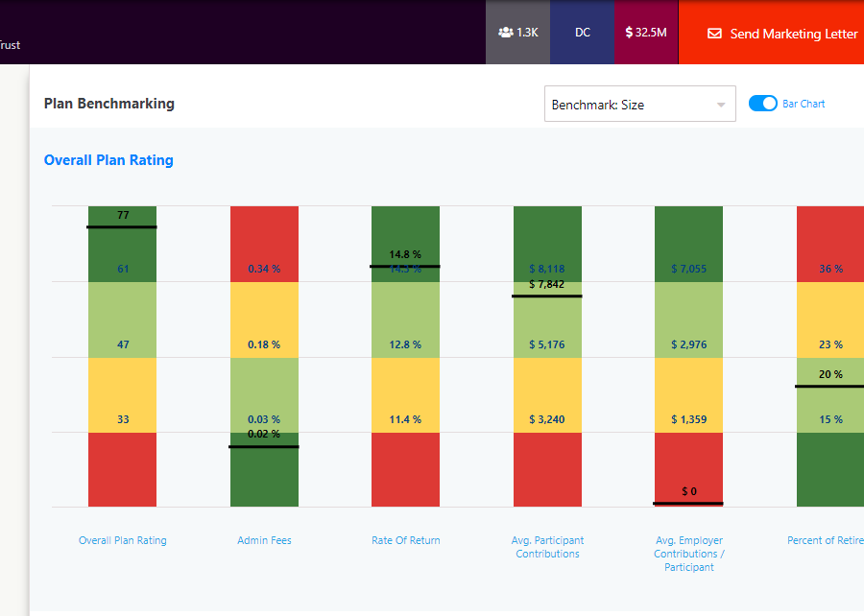This screenshot has width=864, height=616.
Task: Click the dollar sign assets icon
Action: 629,33
